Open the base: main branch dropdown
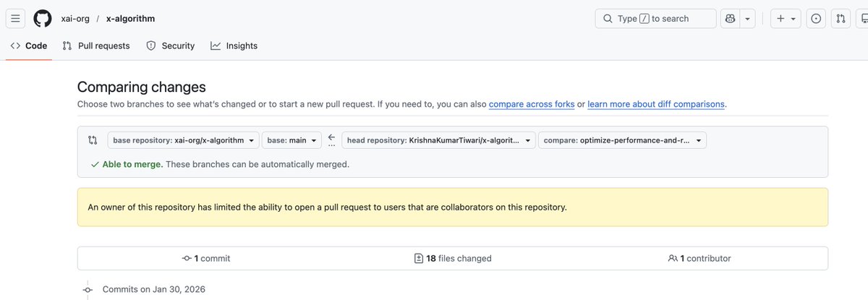The height and width of the screenshot is (300, 868). 291,140
